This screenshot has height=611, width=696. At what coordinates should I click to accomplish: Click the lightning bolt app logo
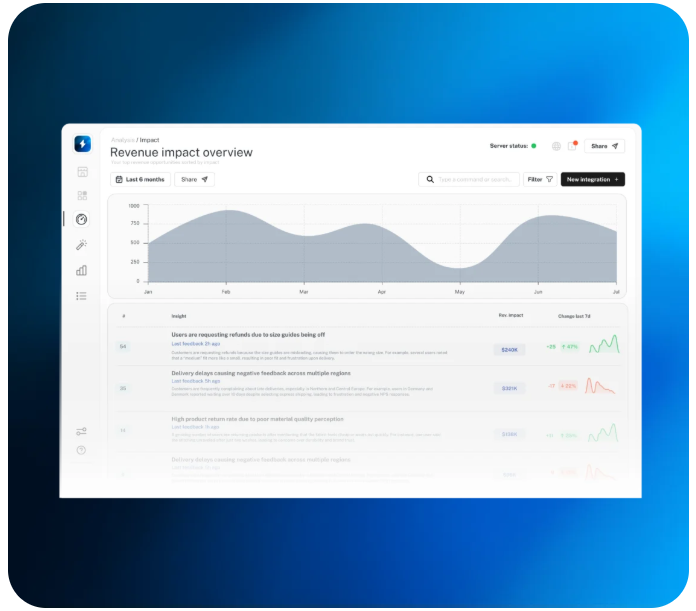[82, 144]
